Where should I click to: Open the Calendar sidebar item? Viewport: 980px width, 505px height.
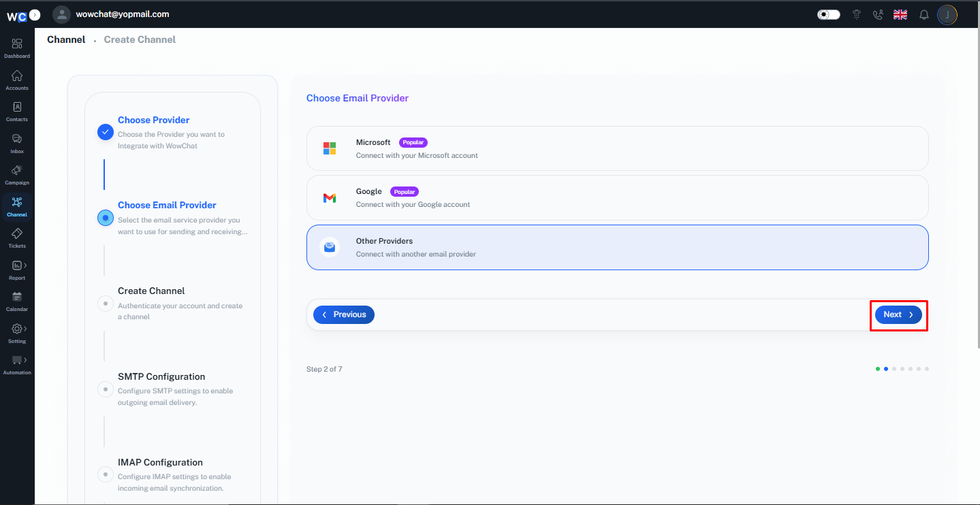[x=17, y=301]
